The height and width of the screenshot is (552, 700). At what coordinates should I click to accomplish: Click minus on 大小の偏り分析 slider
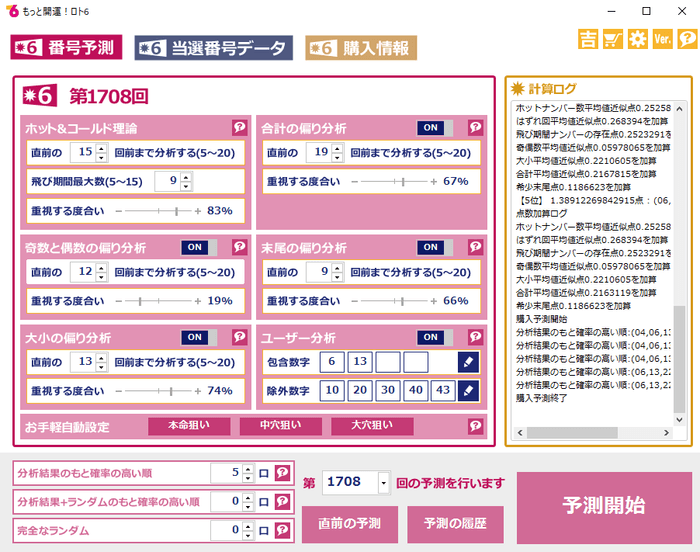point(118,391)
